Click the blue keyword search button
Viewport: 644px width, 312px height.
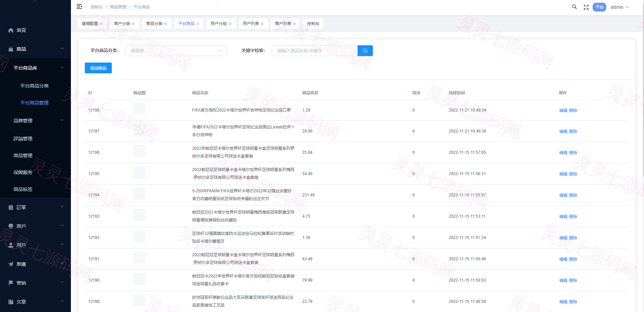(365, 51)
